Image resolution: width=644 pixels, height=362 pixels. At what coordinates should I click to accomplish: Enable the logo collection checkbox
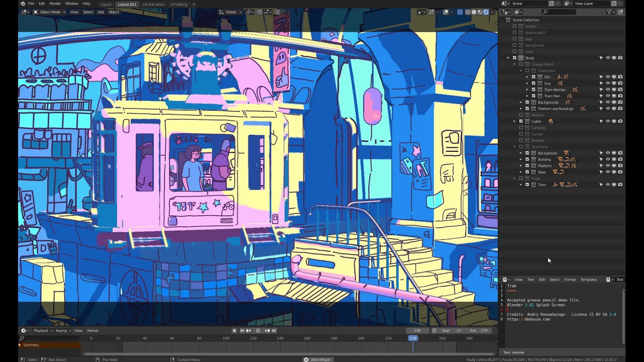pos(514,39)
